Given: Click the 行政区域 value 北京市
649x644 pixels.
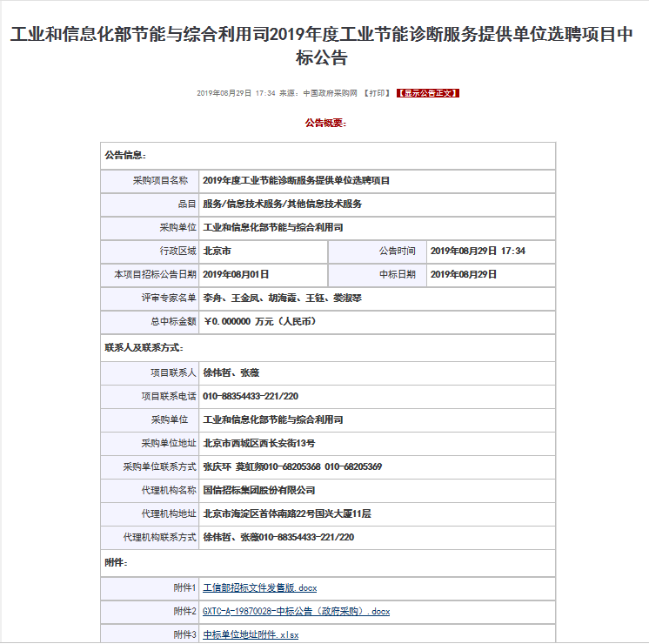Looking at the screenshot, I should click(x=217, y=252).
